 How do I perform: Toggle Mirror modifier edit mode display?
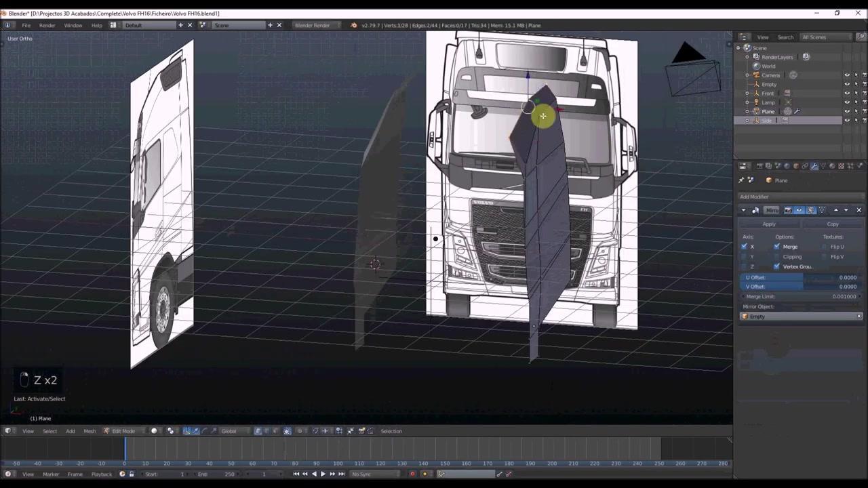pyautogui.click(x=811, y=210)
